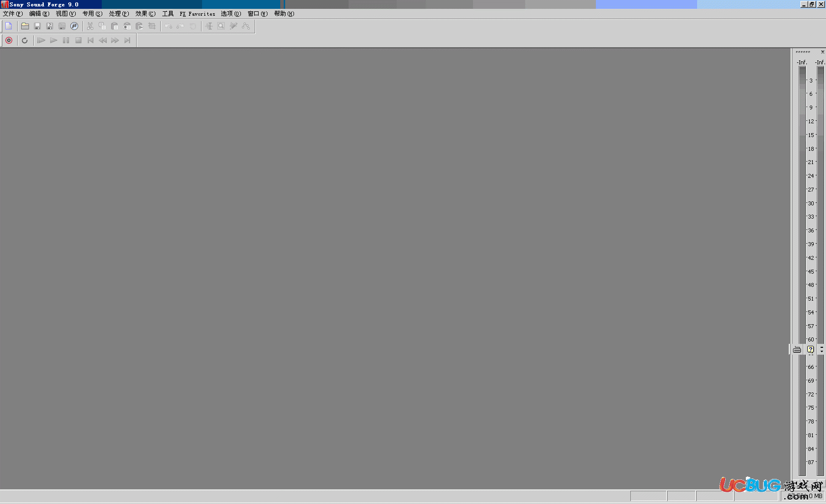Open the 选项(O) menu
Image resolution: width=826 pixels, height=504 pixels.
pyautogui.click(x=231, y=14)
